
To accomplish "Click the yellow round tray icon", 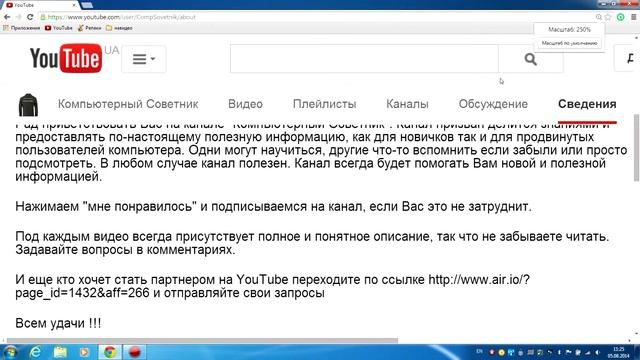I will pyautogui.click(x=501, y=352).
